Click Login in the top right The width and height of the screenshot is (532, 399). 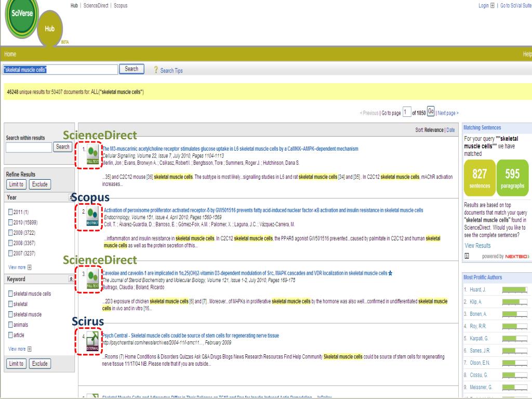click(x=484, y=5)
